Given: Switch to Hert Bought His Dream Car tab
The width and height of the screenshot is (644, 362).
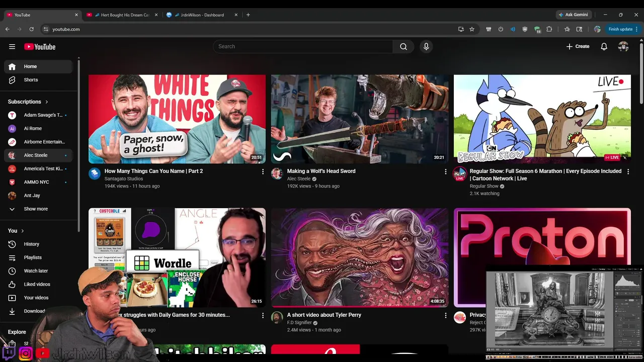Looking at the screenshot, I should coord(122,15).
